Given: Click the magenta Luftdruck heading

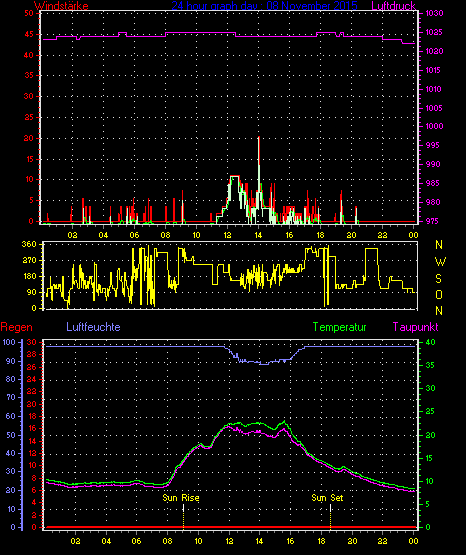Looking at the screenshot, I should 393,6.
